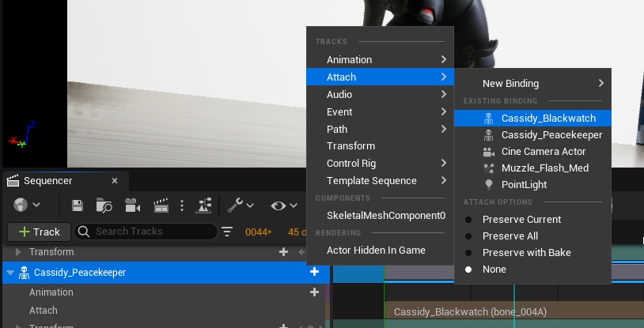Add a key section to top Transform row
The width and height of the screenshot is (644, 328).
[x=283, y=252]
